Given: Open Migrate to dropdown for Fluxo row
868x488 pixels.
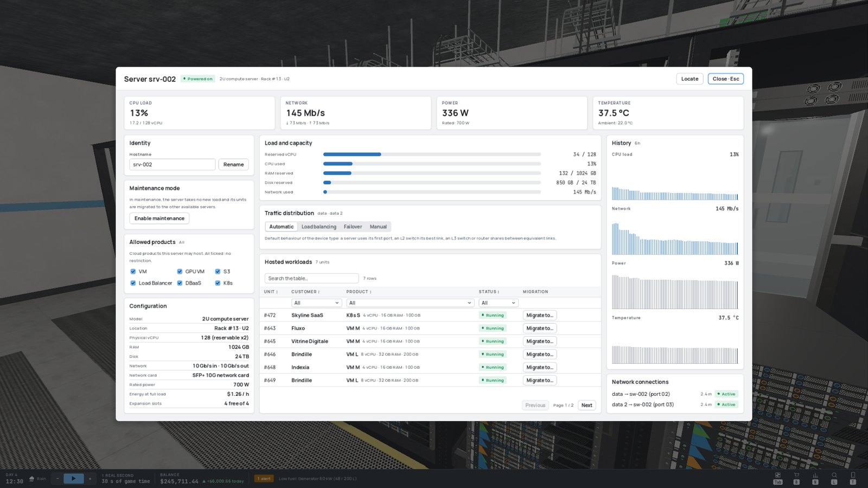Looking at the screenshot, I should pos(540,329).
